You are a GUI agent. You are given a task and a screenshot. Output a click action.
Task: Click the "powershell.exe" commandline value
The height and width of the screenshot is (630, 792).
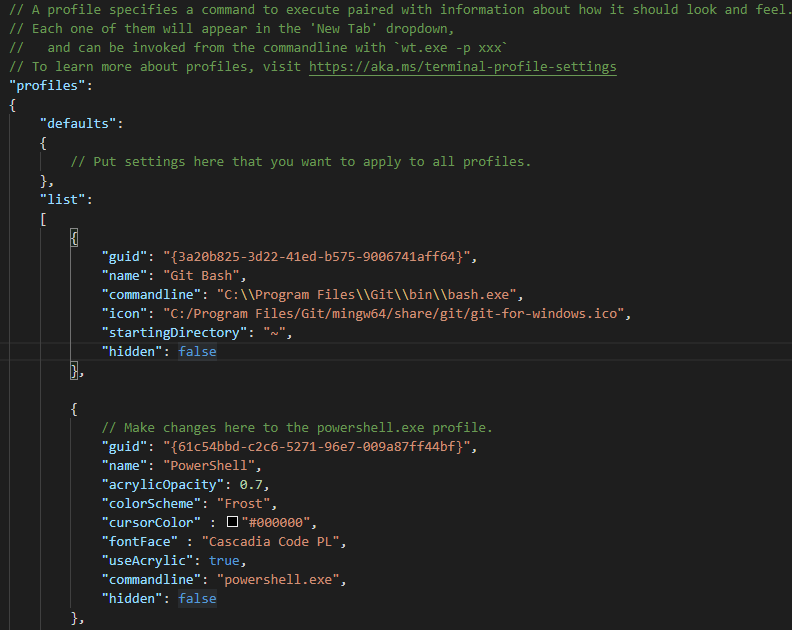(278, 579)
